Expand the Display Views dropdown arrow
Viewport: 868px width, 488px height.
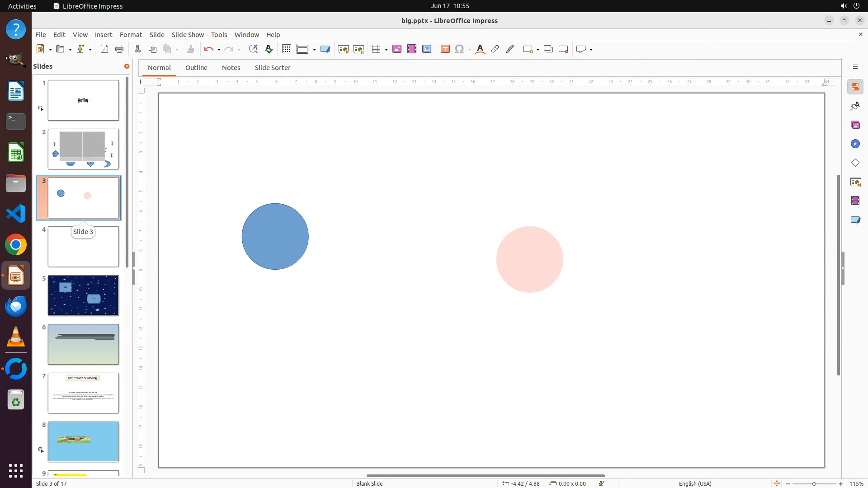[x=314, y=50]
